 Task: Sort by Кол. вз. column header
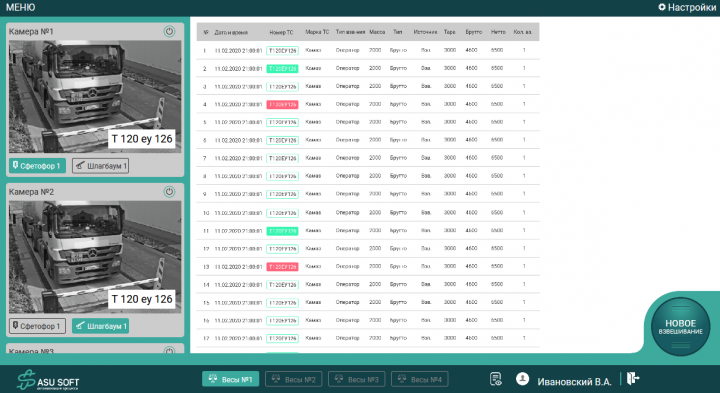tap(523, 32)
